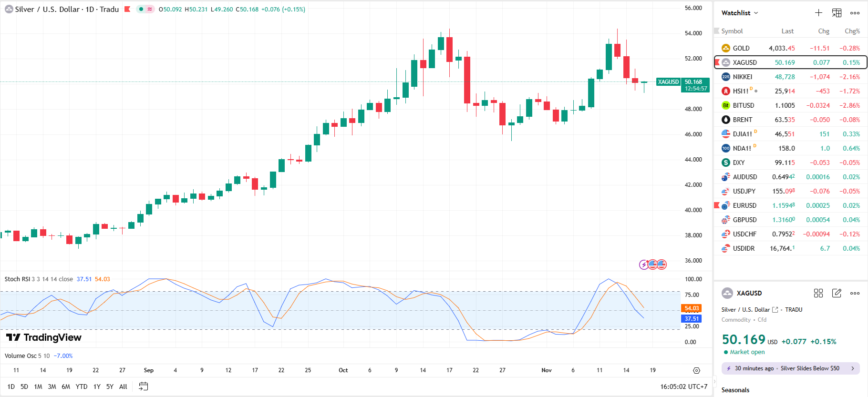The image size is (868, 397).
Task: Expand the Watchlist dropdown
Action: 739,13
